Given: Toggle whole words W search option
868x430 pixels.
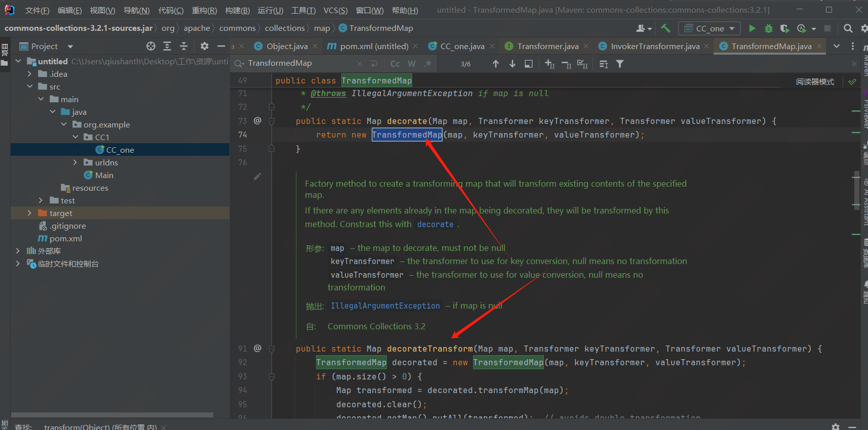Looking at the screenshot, I should (412, 64).
